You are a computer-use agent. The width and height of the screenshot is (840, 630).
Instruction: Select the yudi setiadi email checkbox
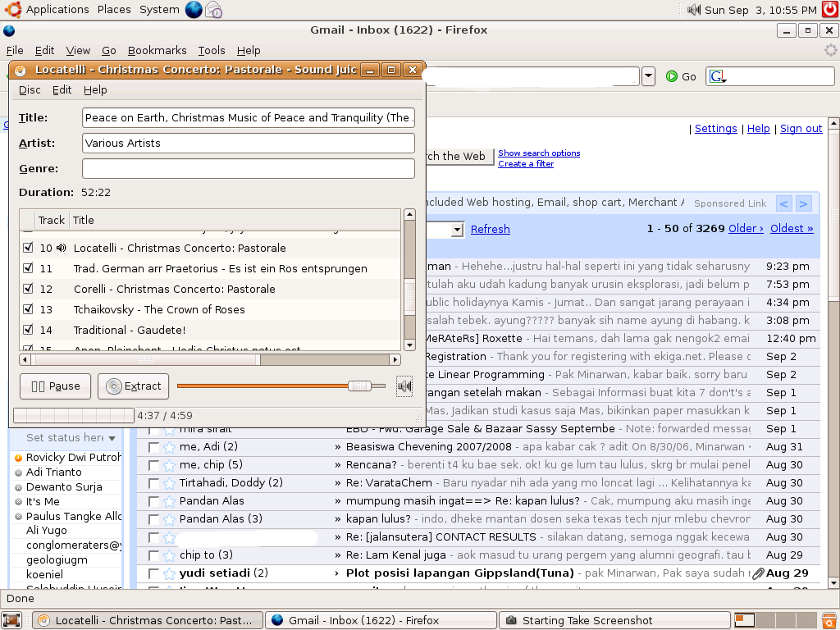click(x=153, y=573)
